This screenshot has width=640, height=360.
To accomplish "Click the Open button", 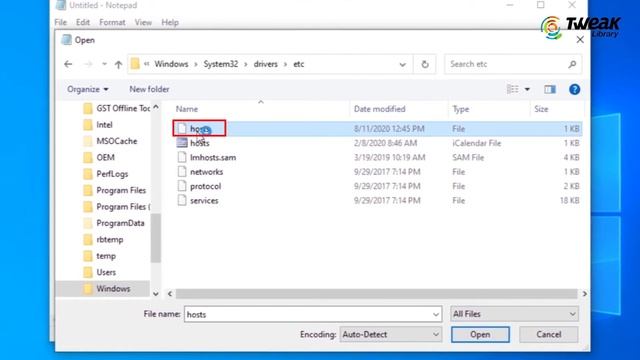I will (480, 334).
